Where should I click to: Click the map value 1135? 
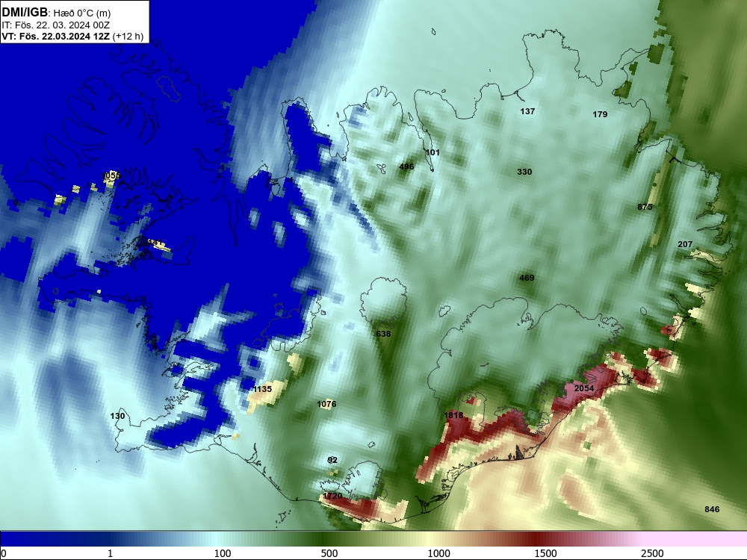[262, 389]
